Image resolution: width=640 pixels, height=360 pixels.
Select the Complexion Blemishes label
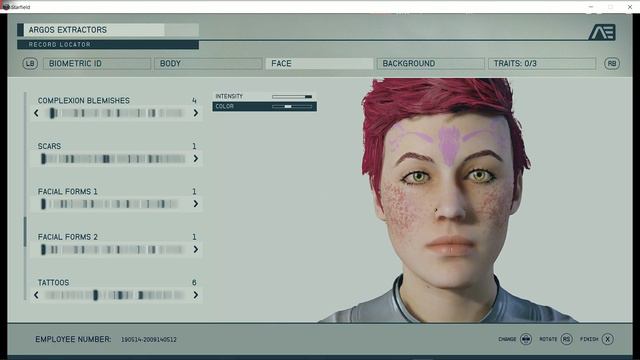point(84,100)
